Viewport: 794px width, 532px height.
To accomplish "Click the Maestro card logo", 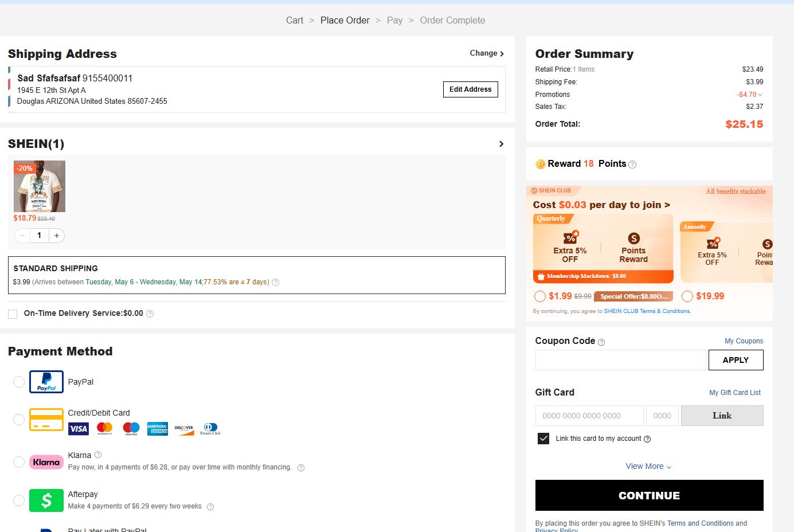I will pyautogui.click(x=131, y=428).
